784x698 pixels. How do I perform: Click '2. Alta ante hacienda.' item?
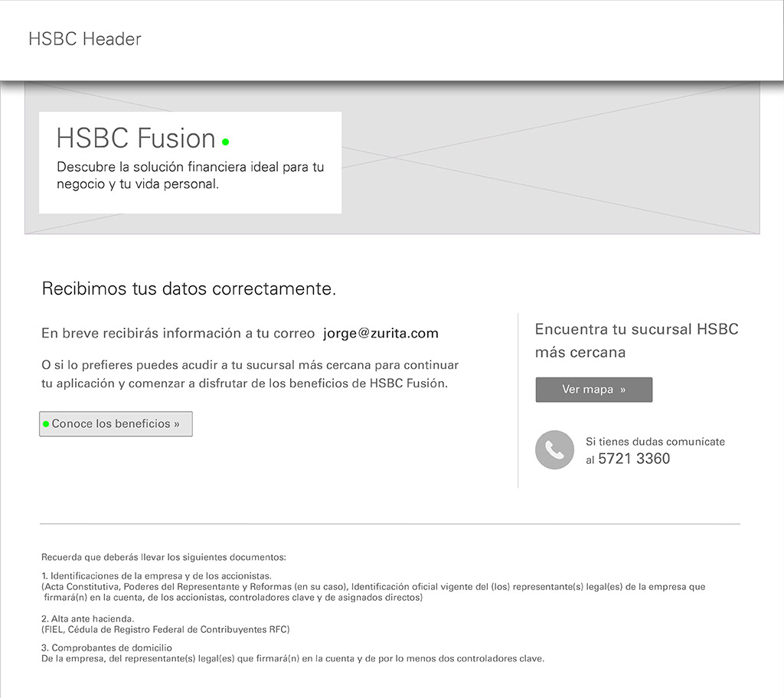point(88,618)
